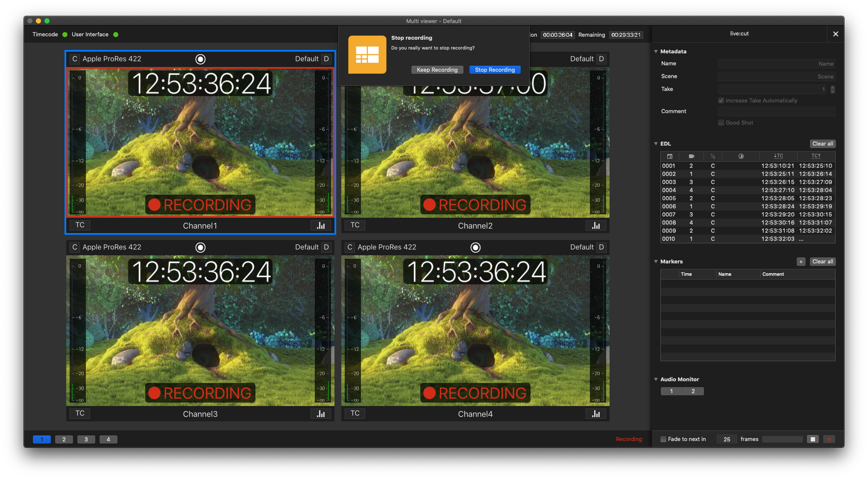Screen dimensions: 868x479
Task: Choose Keep Recording in the dialog
Action: coord(437,70)
